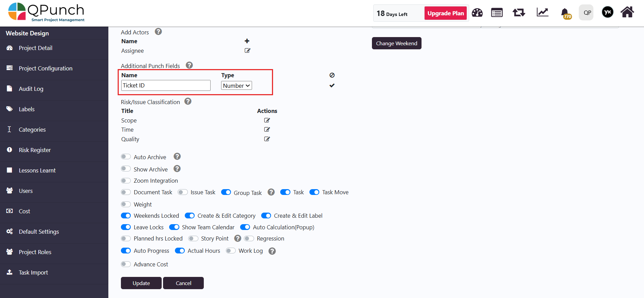Open the Type dropdown showing Number
The height and width of the screenshot is (298, 644).
(236, 86)
